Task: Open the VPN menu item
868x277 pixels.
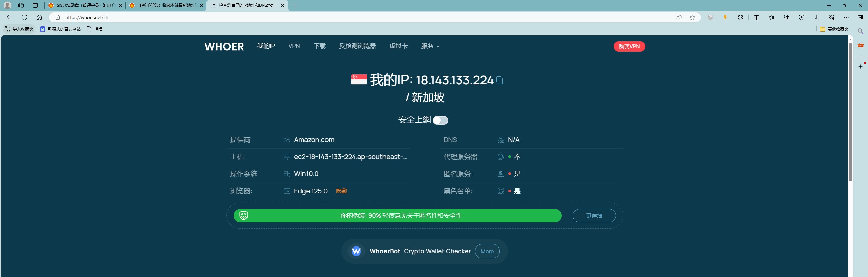Action: [294, 46]
